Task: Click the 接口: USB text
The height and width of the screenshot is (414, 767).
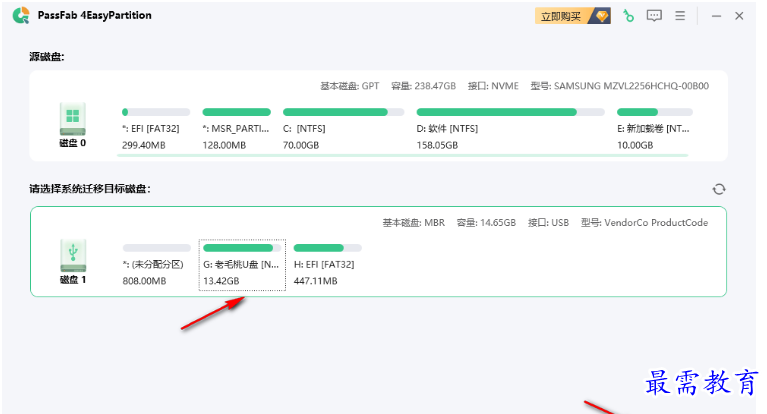Action: coord(548,223)
